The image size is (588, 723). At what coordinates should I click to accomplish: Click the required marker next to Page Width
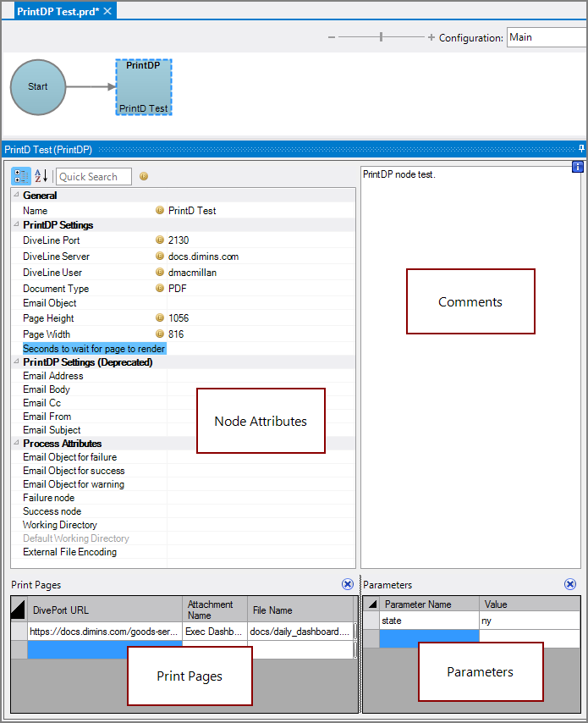160,334
